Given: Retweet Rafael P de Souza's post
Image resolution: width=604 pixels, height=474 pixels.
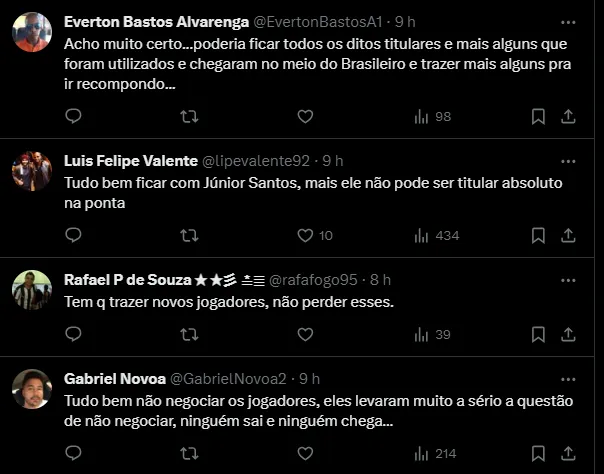Looking at the screenshot, I should 188,334.
